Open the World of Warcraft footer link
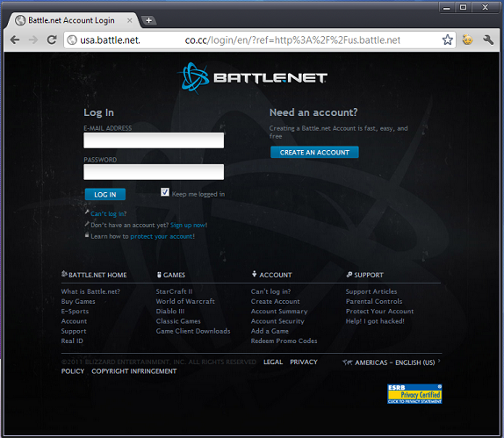 point(185,301)
